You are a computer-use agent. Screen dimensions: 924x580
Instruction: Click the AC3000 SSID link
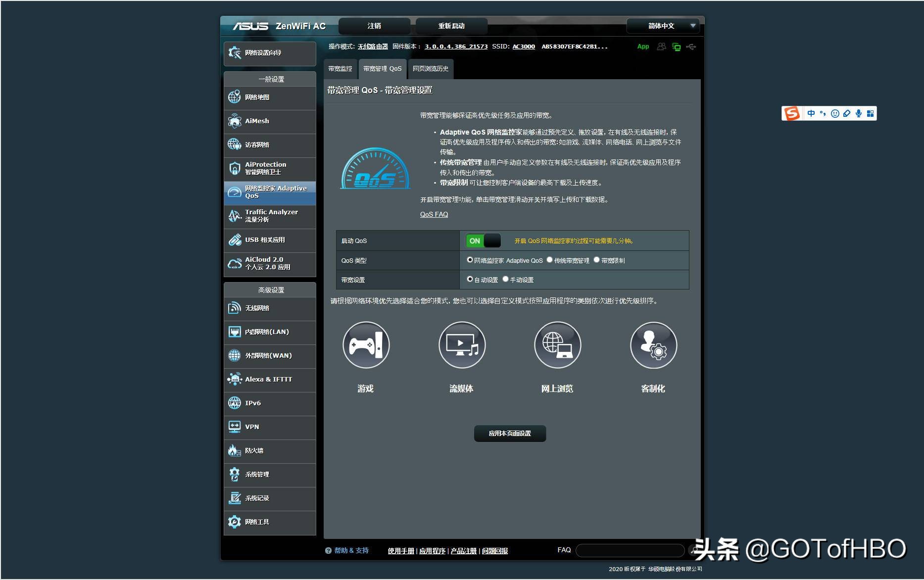pyautogui.click(x=524, y=47)
